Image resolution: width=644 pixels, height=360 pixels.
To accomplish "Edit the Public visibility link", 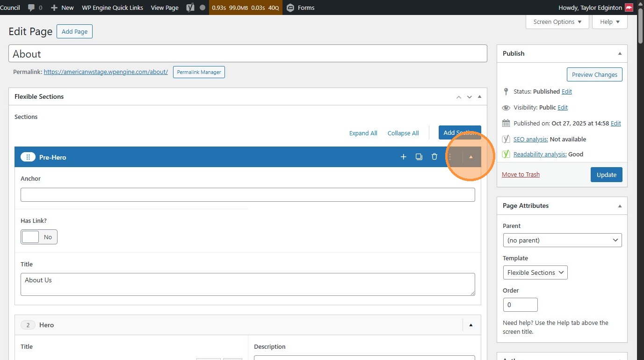I will click(563, 107).
